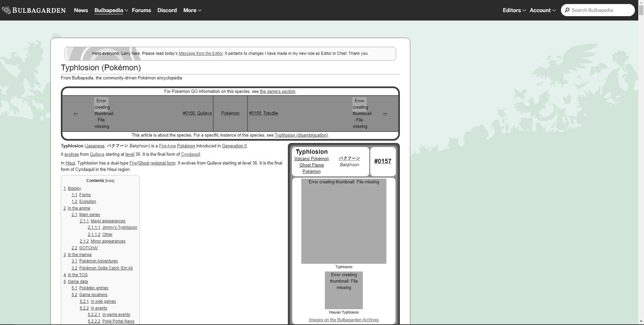Open the News menu item
The image size is (644, 325).
tap(81, 10)
